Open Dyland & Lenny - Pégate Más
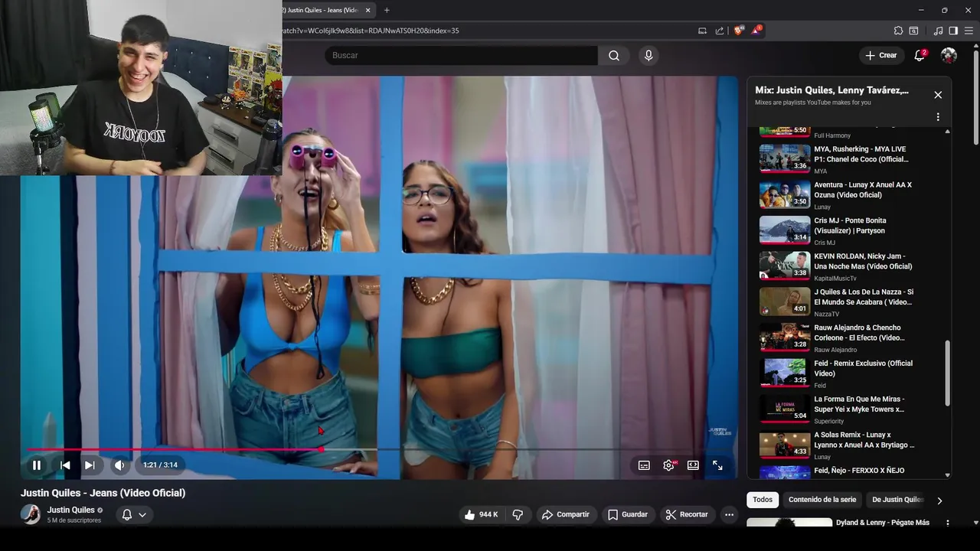The width and height of the screenshot is (980, 551). pyautogui.click(x=883, y=523)
